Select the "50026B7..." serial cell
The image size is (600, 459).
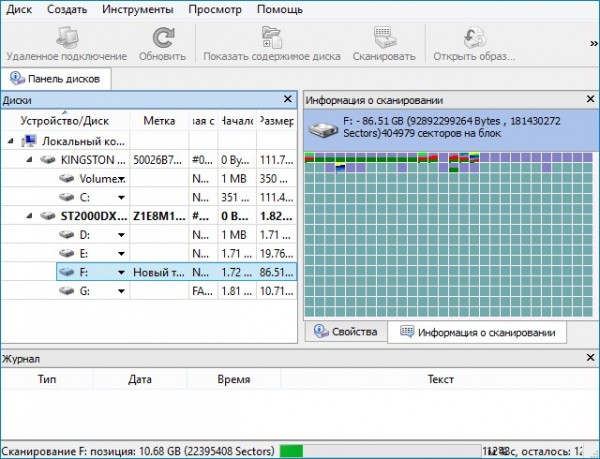point(159,160)
